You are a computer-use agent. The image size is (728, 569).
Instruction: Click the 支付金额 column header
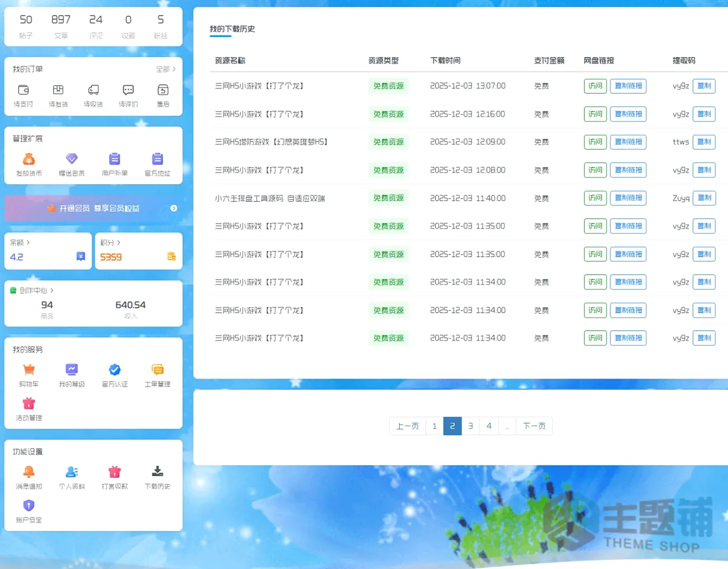(x=549, y=60)
